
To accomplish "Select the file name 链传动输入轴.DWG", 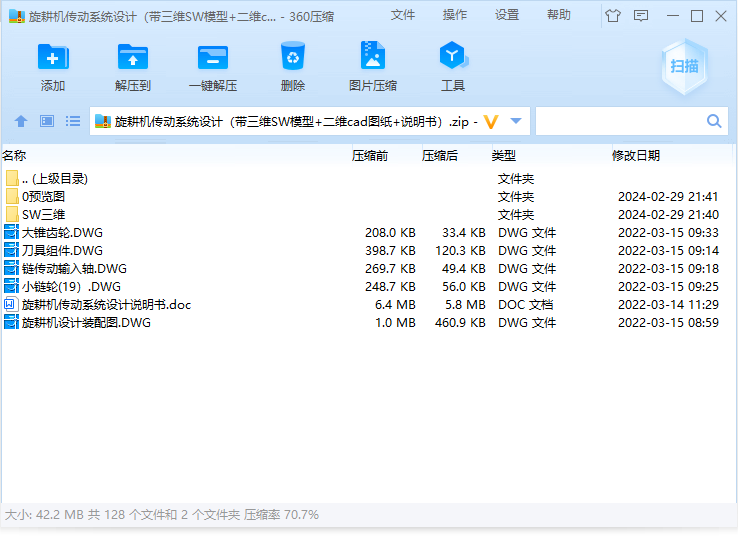I will 74,268.
